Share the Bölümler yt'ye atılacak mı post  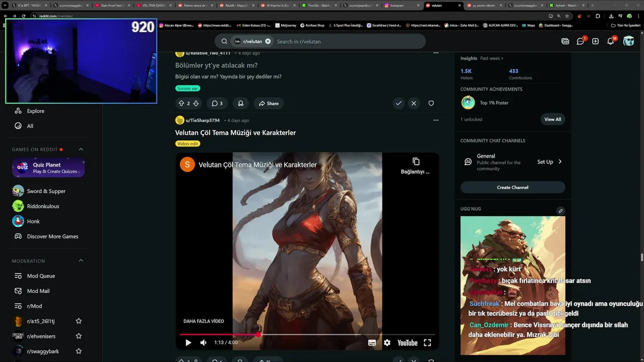tap(269, 103)
